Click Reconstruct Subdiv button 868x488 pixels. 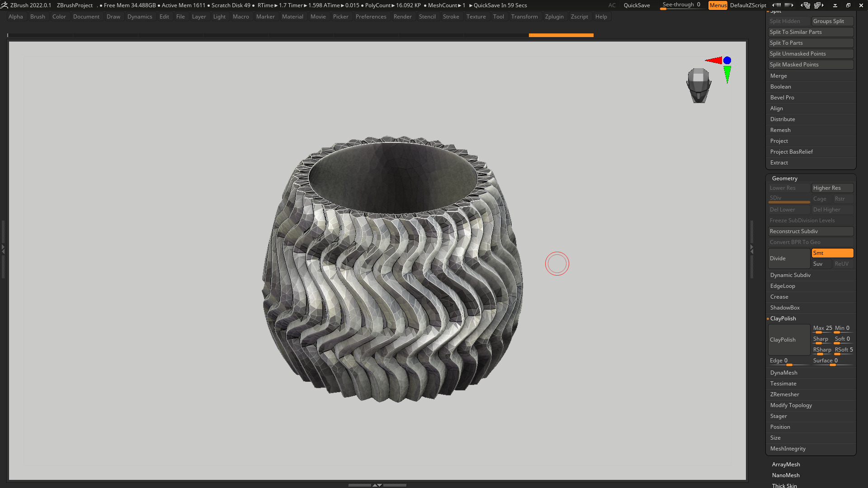tap(811, 231)
